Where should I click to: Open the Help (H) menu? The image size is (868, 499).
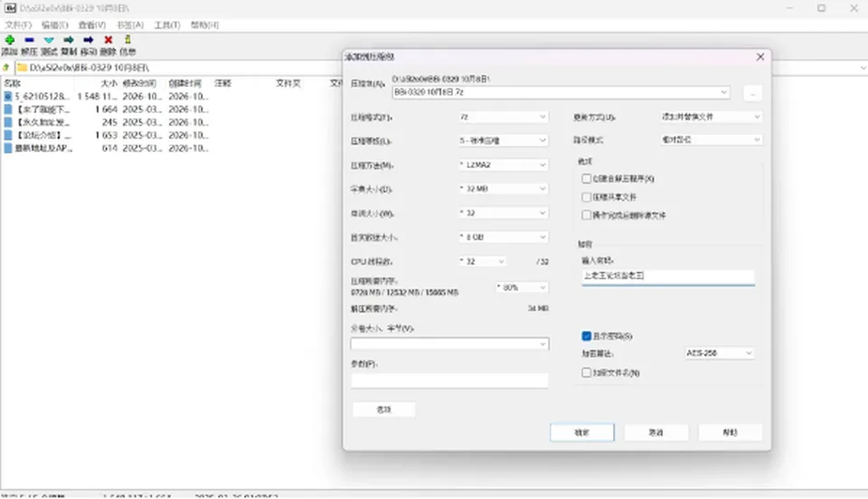(x=204, y=25)
